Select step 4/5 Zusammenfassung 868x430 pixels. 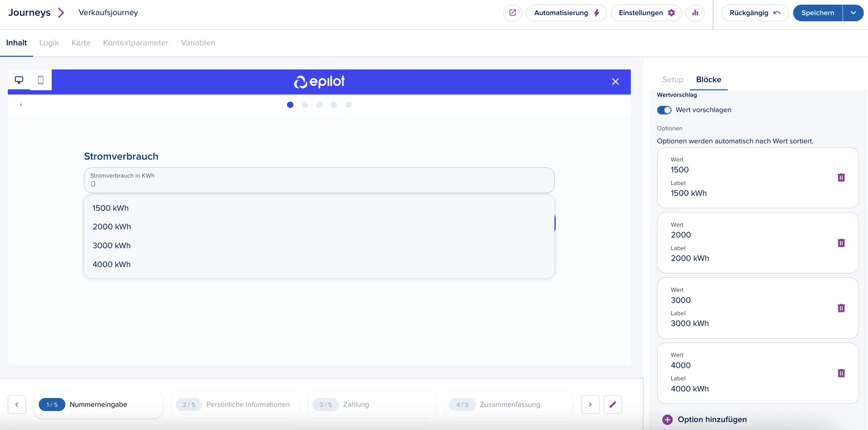tap(508, 404)
